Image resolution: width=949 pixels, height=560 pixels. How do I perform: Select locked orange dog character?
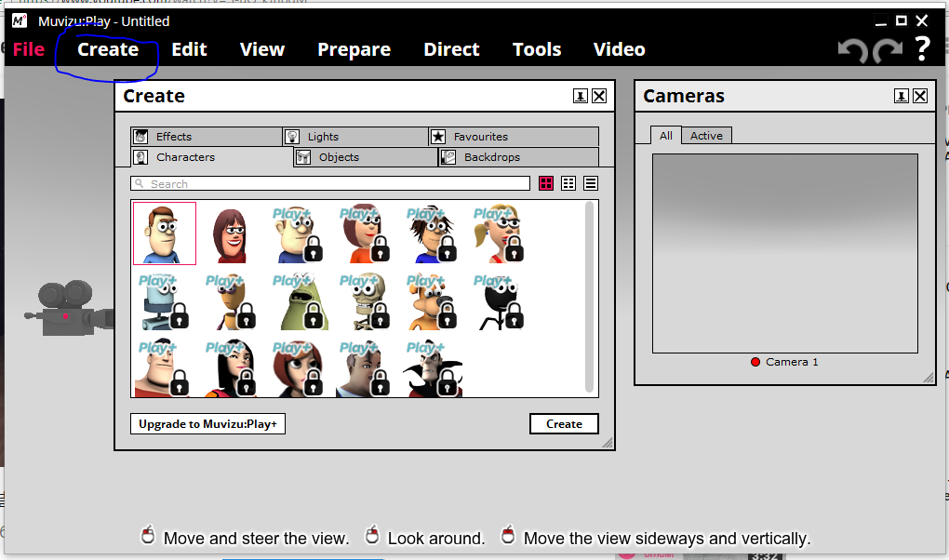pos(432,301)
